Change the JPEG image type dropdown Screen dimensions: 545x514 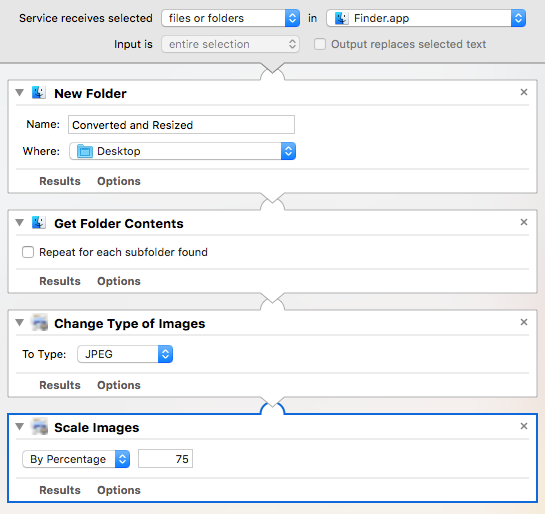pos(125,354)
